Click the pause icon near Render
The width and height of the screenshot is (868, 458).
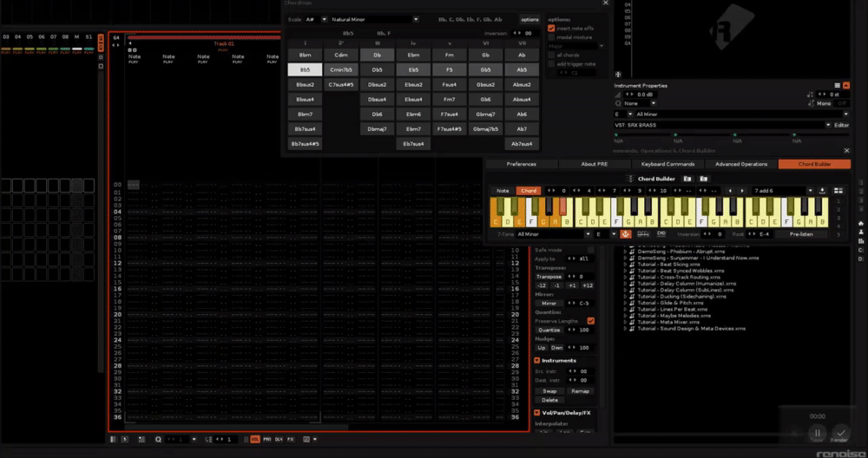pyautogui.click(x=817, y=432)
